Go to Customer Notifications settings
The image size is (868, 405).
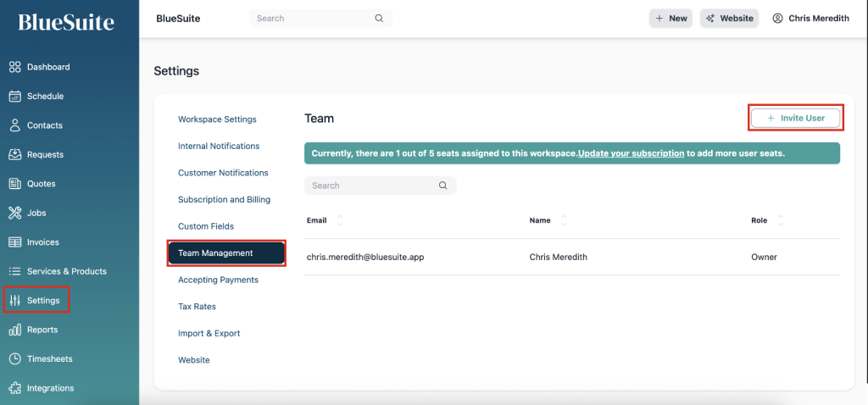[x=223, y=173]
